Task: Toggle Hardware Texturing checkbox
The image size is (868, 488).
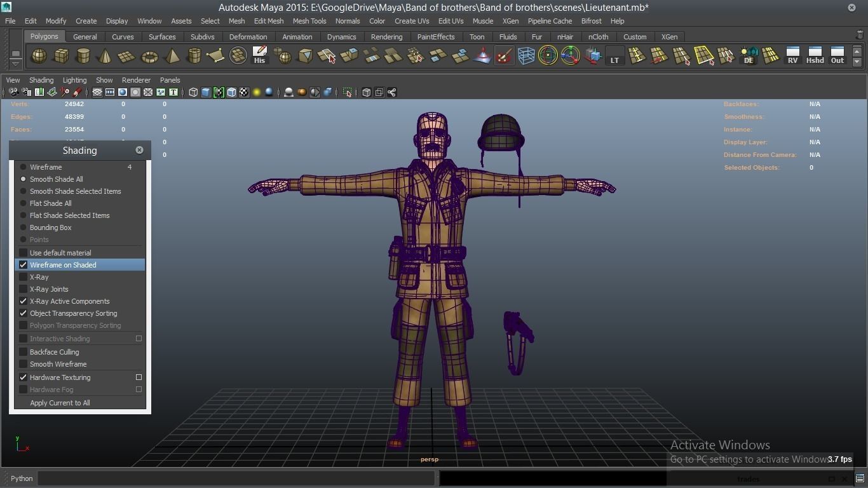Action: click(x=24, y=377)
